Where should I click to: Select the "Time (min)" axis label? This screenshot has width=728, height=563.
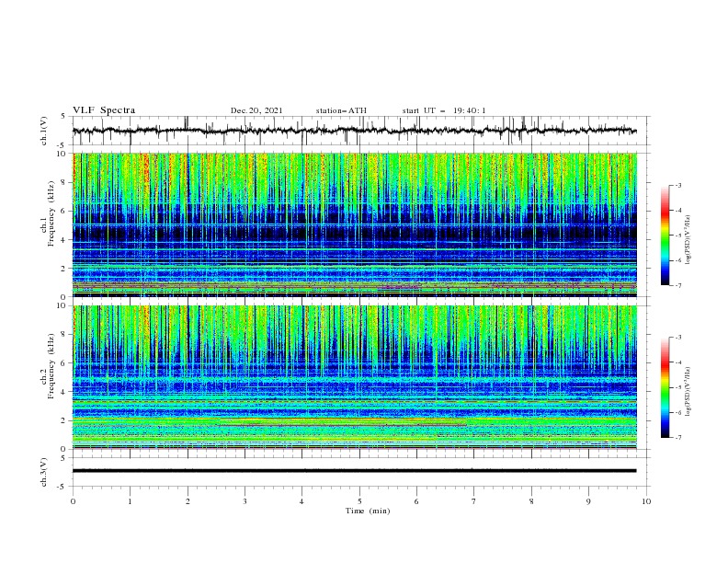coord(368,511)
